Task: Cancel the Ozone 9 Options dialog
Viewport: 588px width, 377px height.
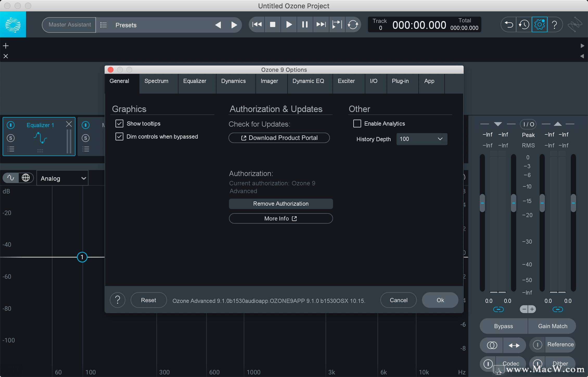Action: [399, 300]
